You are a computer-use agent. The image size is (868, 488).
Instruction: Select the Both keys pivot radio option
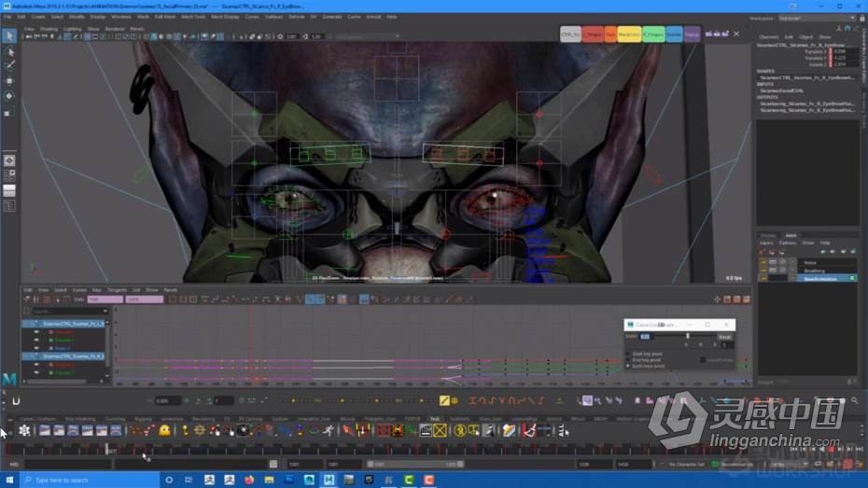tap(628, 366)
